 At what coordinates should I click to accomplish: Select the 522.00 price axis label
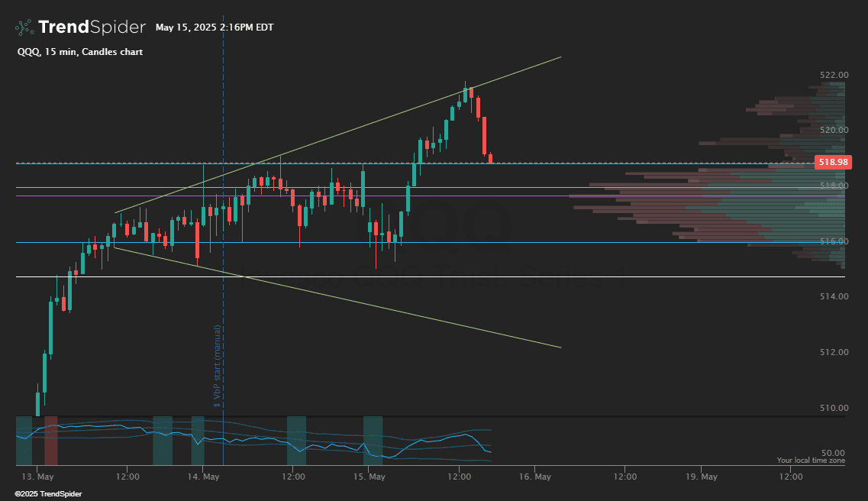tap(834, 75)
